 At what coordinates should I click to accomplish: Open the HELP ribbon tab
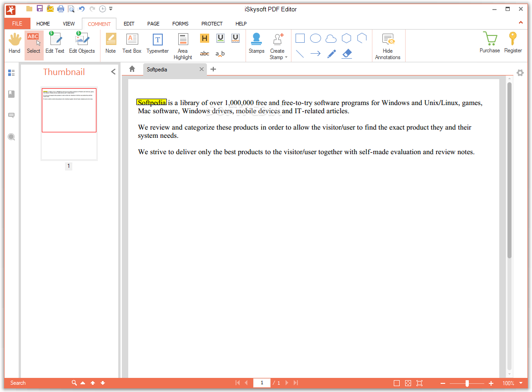click(x=241, y=24)
